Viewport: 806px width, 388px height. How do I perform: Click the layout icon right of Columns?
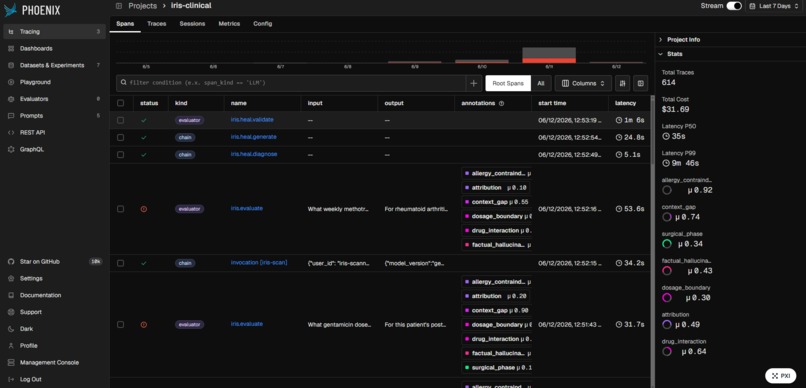(640, 83)
